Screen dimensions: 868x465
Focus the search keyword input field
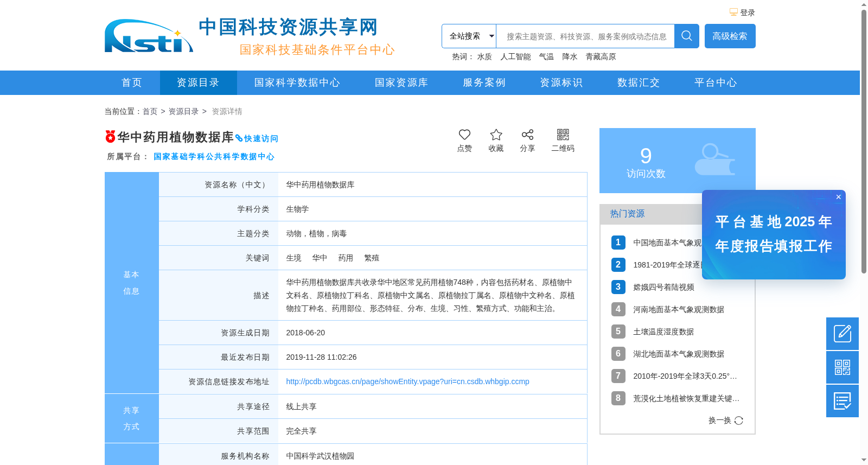click(585, 36)
